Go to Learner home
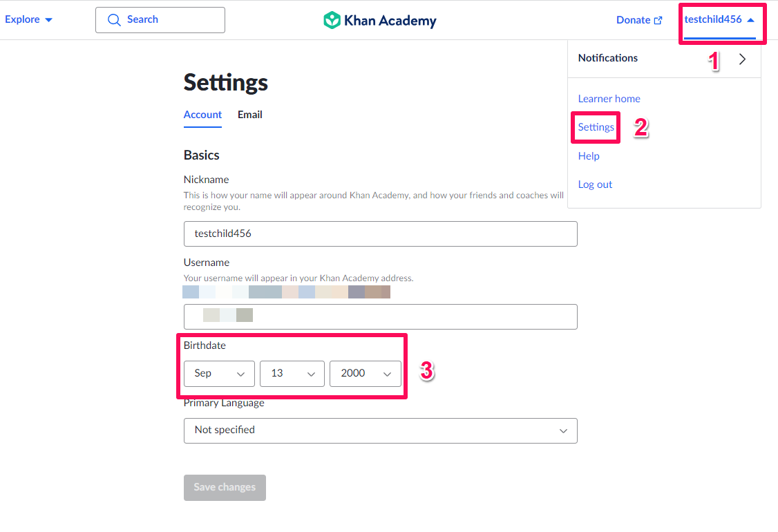Screen dimensions: 778x532 pos(609,99)
